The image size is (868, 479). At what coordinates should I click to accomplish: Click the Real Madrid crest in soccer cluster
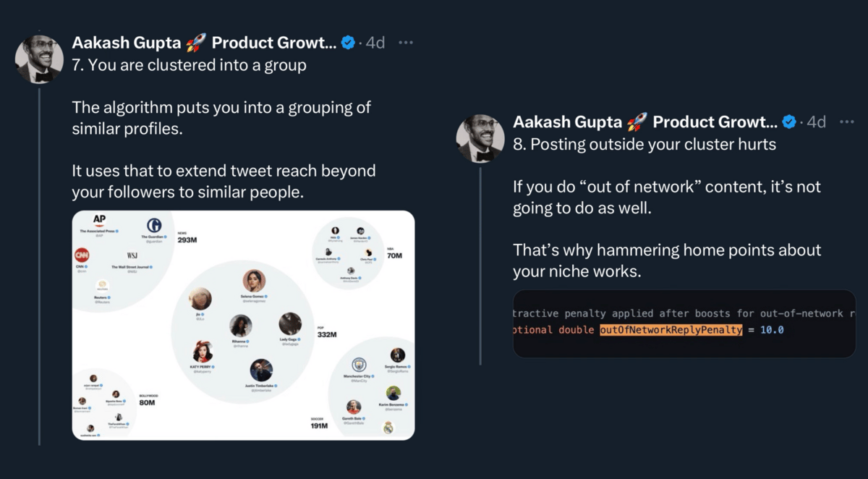click(x=388, y=427)
